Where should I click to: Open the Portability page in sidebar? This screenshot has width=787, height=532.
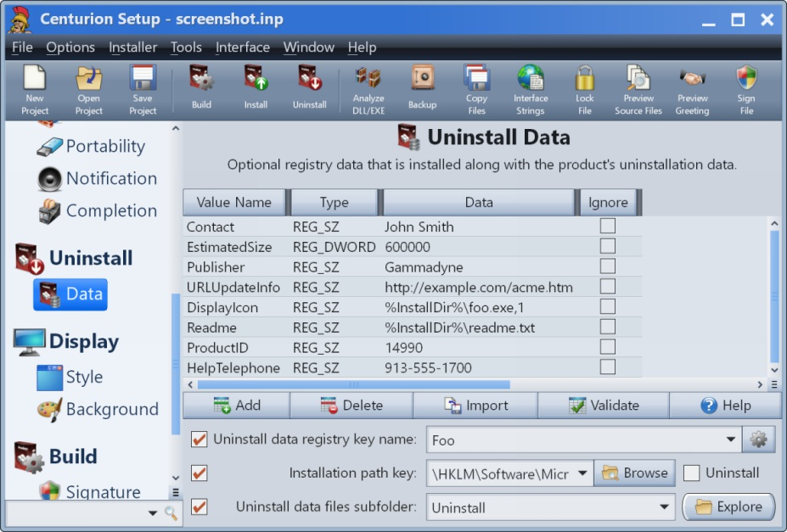[92, 146]
